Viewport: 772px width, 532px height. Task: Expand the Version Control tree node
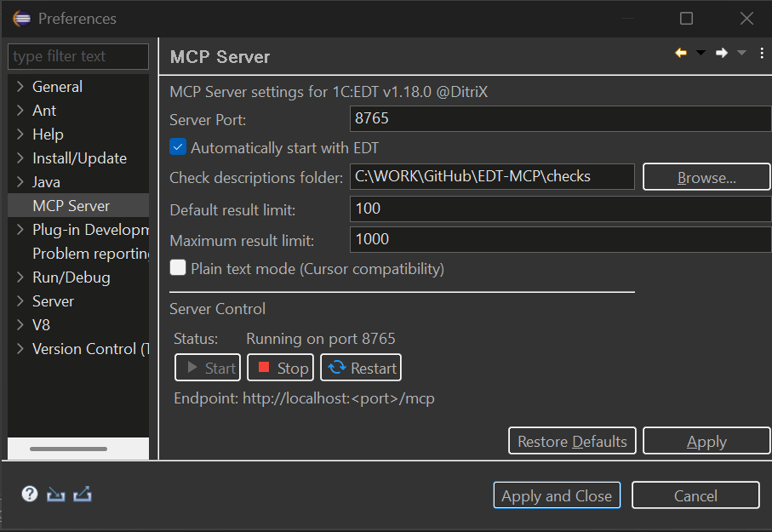coord(19,348)
